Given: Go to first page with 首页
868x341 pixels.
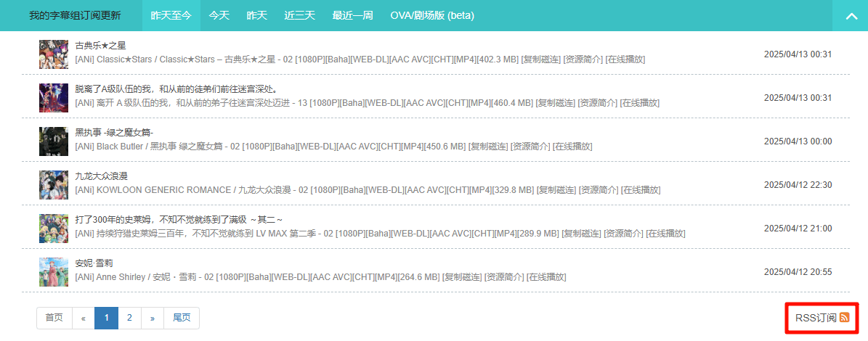Looking at the screenshot, I should click(x=54, y=318).
